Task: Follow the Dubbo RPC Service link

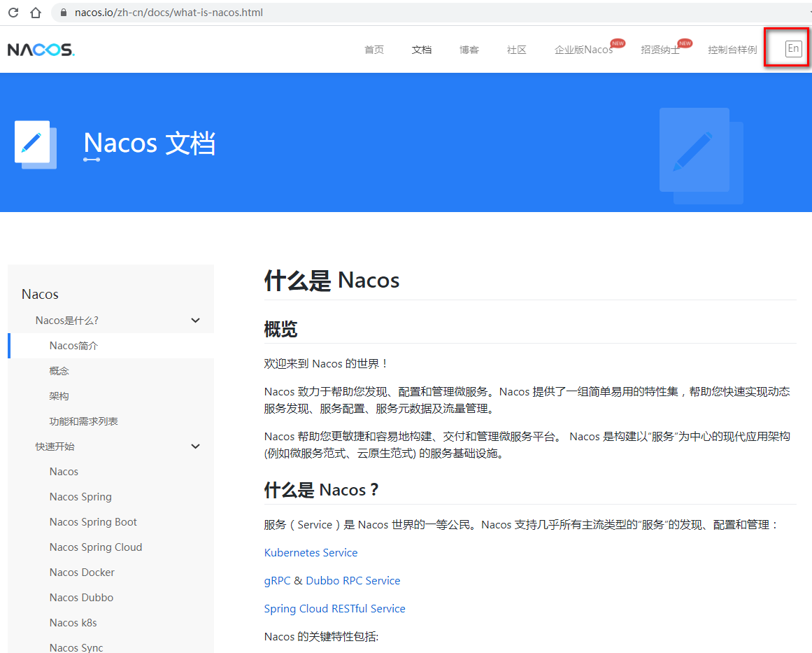Action: (x=353, y=580)
